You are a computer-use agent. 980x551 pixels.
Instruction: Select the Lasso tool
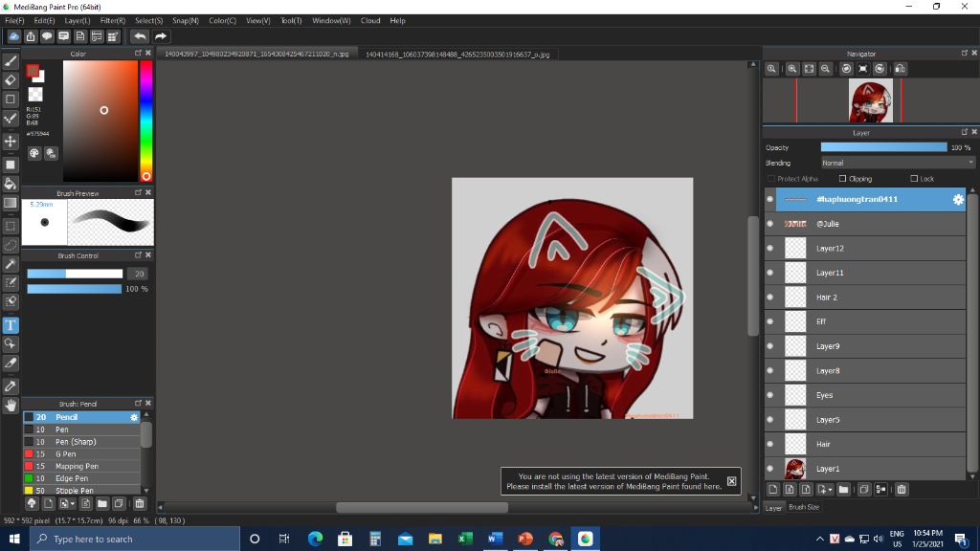(10, 245)
